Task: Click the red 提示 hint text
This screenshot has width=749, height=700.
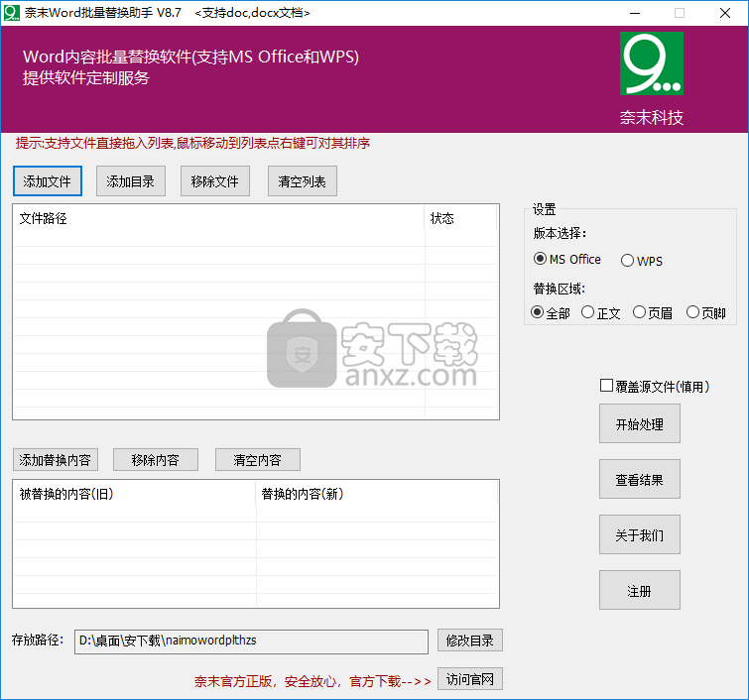Action: pos(193,143)
